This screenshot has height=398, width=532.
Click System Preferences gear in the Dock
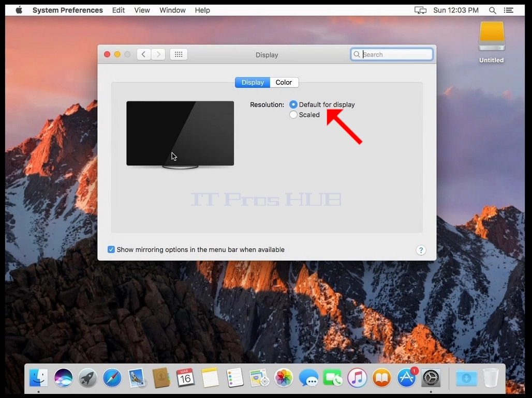point(431,378)
